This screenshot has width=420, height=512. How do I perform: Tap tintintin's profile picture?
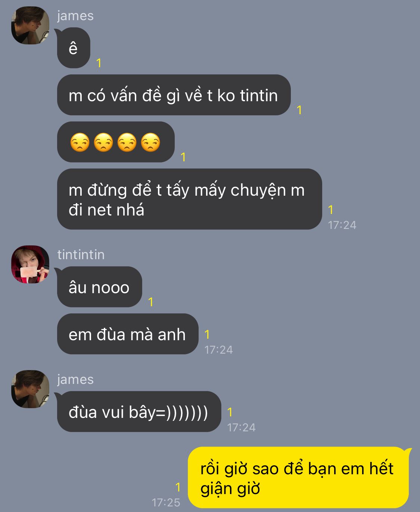30,264
